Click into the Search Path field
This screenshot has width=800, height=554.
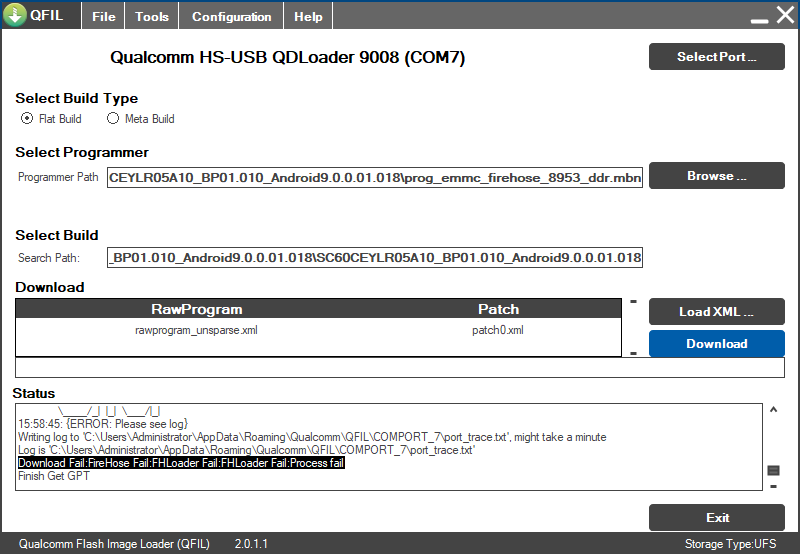click(x=374, y=257)
